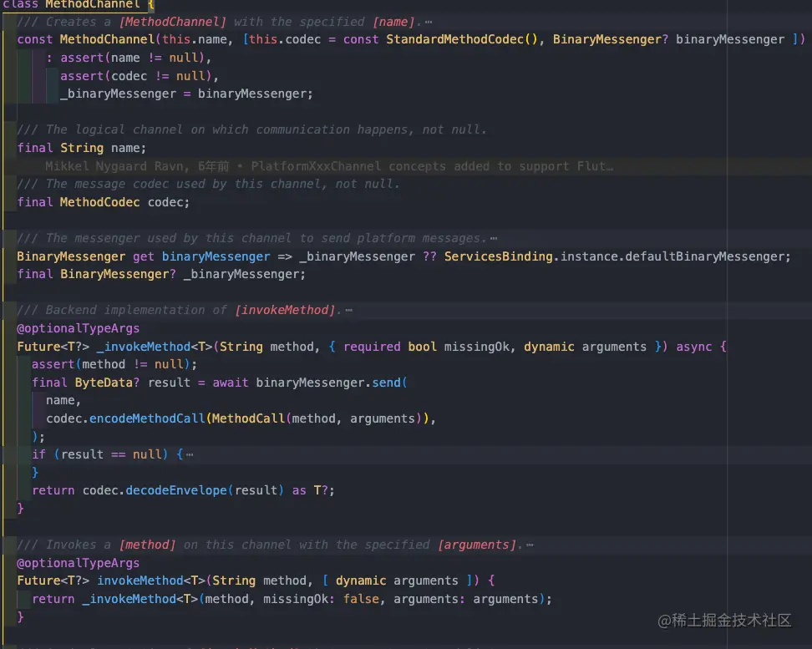
Task: Click the "async" keyword
Action: pos(694,347)
